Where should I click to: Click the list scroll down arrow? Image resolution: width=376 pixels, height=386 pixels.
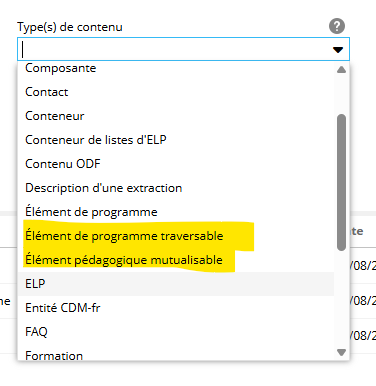341,352
